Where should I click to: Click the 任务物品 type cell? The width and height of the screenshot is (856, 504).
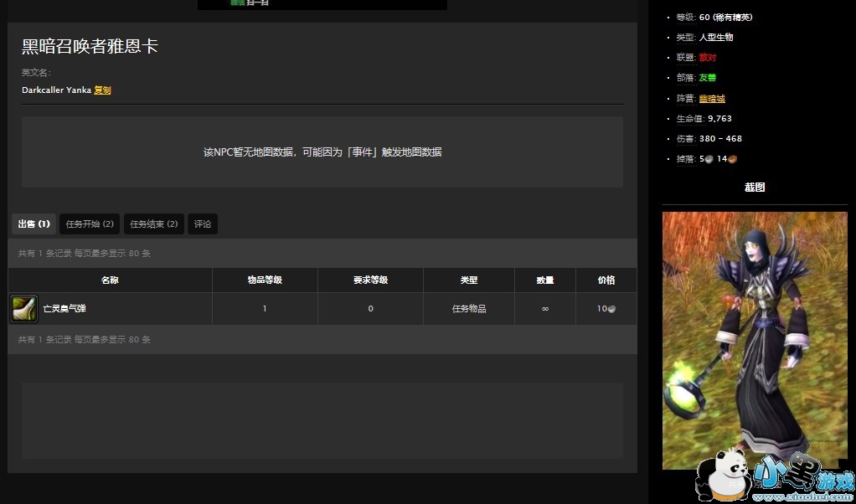469,309
